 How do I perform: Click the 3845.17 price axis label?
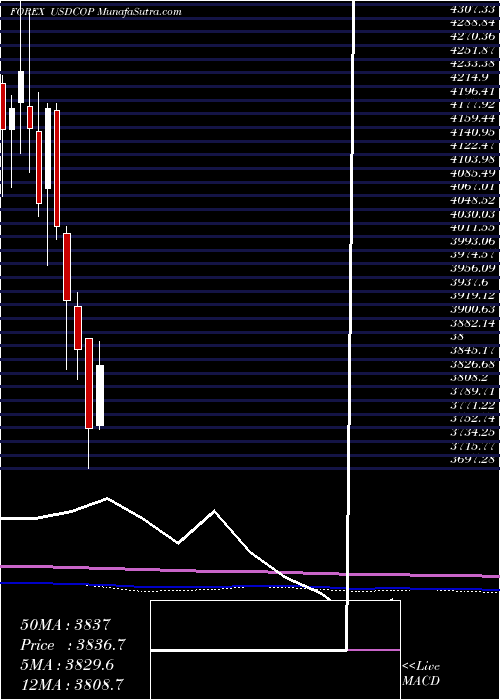472,350
